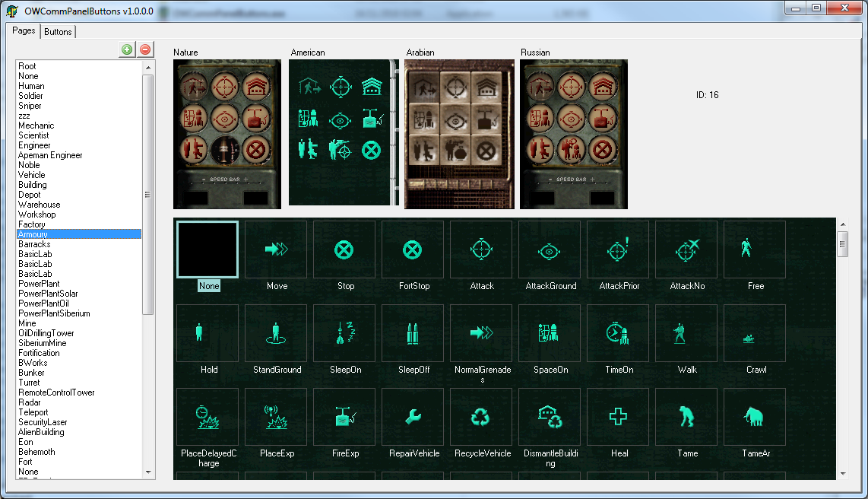
Task: Select Behemoth in the pages list
Action: pos(79,452)
